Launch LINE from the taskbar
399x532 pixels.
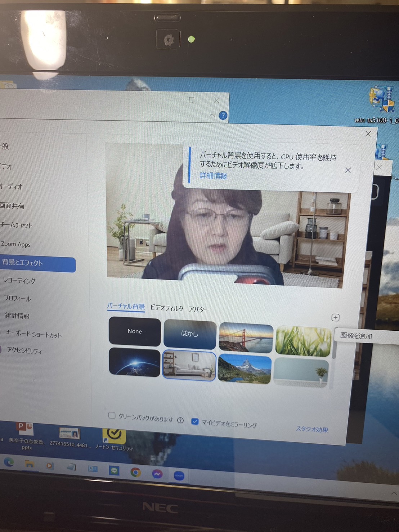[x=114, y=470]
